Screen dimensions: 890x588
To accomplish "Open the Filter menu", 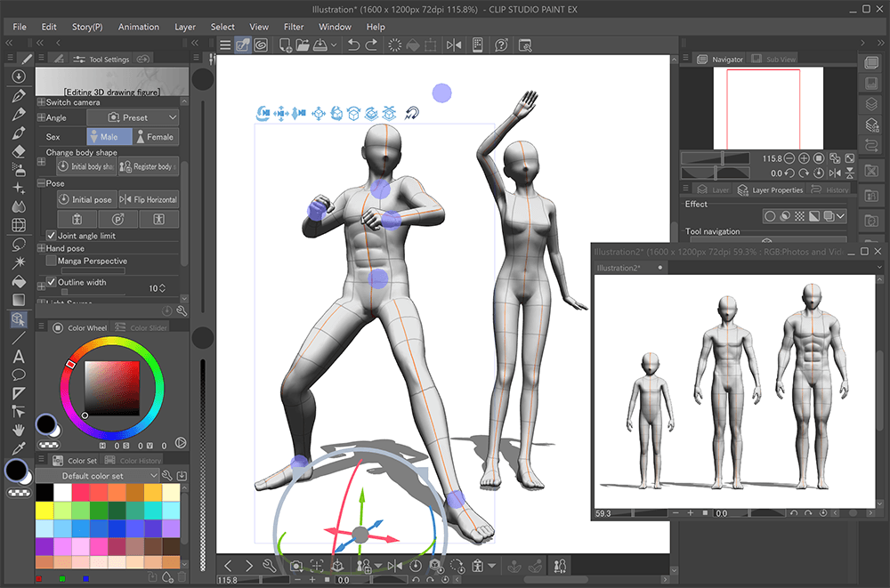I will pos(294,27).
